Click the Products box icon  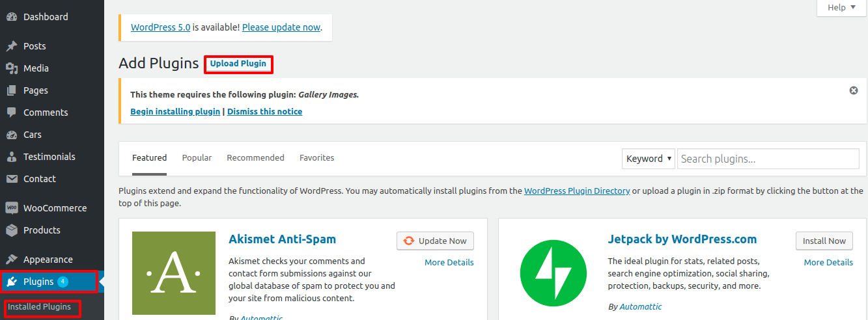pos(12,230)
